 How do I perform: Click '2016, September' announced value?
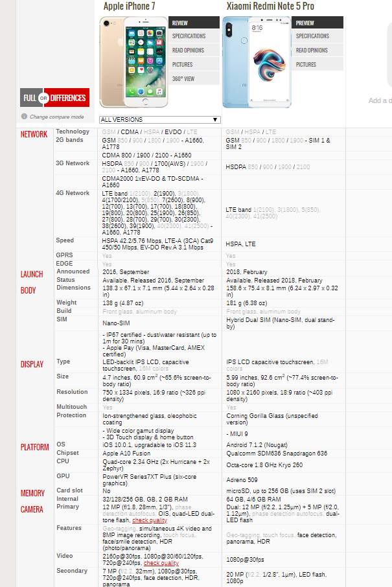126,271
